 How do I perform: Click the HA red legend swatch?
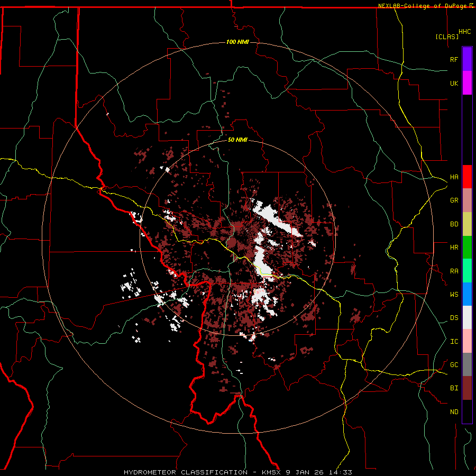coord(467,177)
